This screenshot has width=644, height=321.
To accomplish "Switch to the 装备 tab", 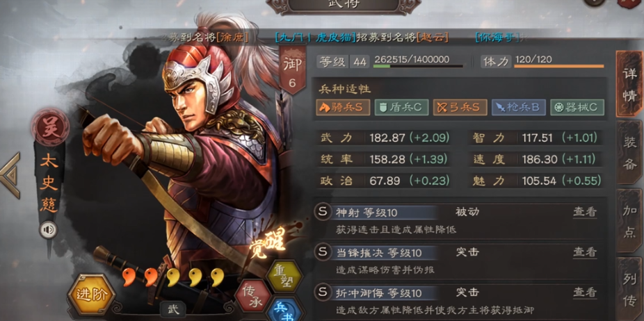I will tap(629, 152).
